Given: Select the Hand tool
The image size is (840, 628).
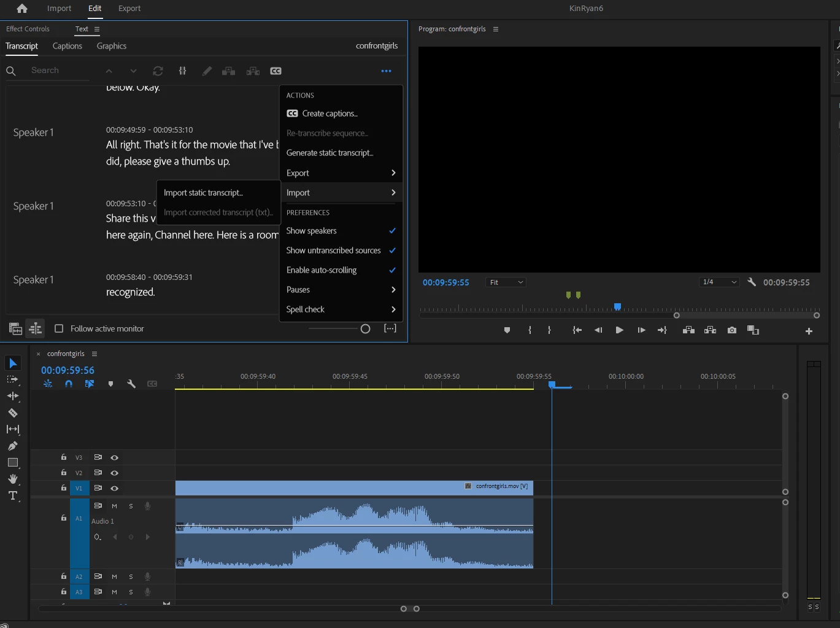Looking at the screenshot, I should 12,479.
